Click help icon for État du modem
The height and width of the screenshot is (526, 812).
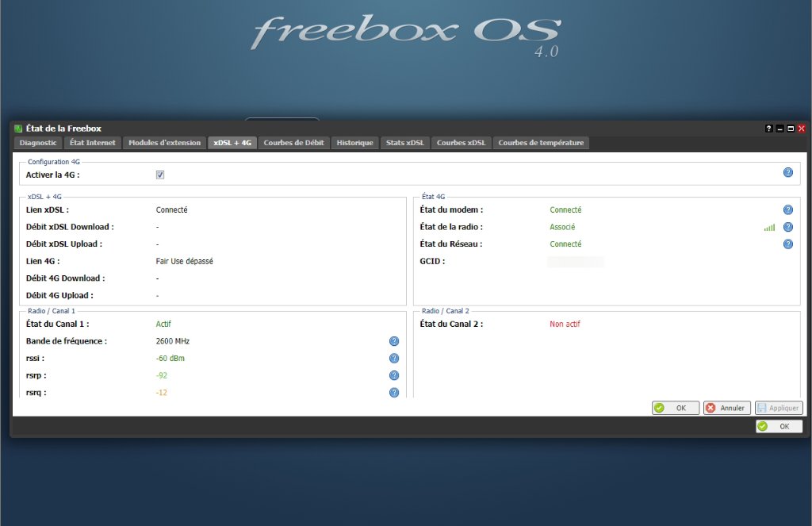[x=787, y=210]
